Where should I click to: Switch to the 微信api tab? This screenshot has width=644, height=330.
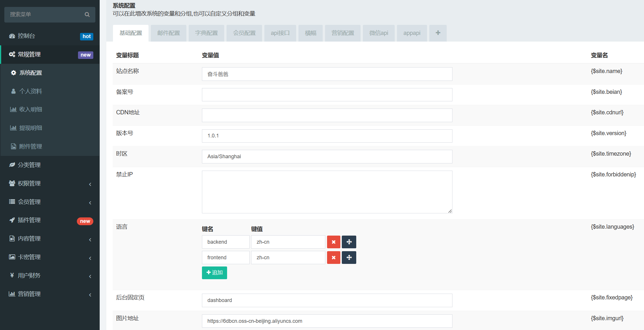pos(378,33)
